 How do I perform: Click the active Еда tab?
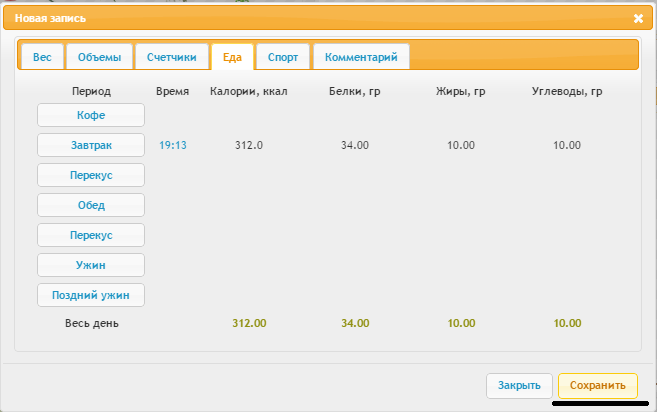point(232,57)
